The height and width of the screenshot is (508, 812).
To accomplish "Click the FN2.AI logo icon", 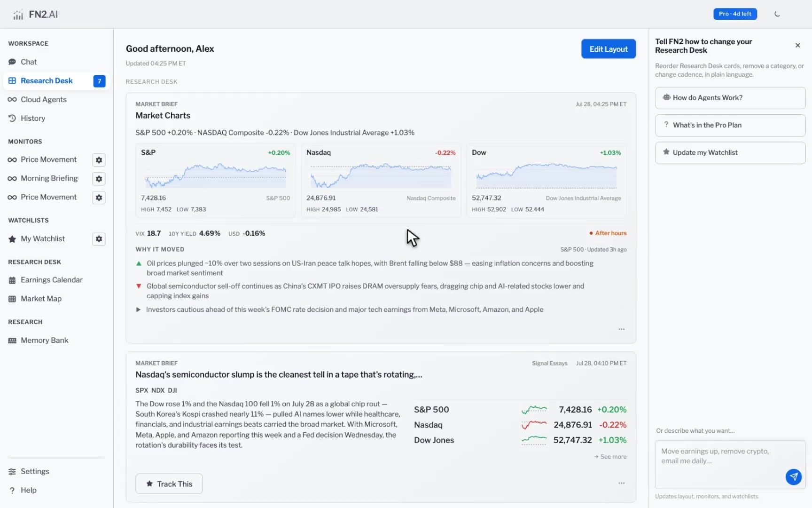I will pos(18,15).
